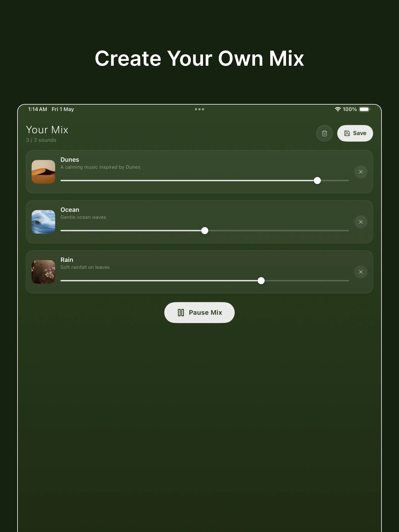The image size is (399, 532).
Task: Tap the 1:14 AM clock
Action: pyautogui.click(x=38, y=109)
